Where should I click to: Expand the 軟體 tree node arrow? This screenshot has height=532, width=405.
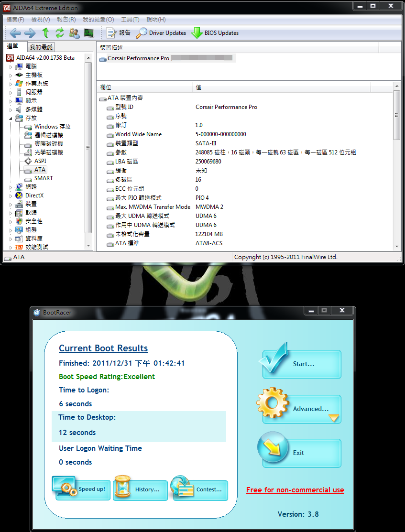pyautogui.click(x=11, y=213)
